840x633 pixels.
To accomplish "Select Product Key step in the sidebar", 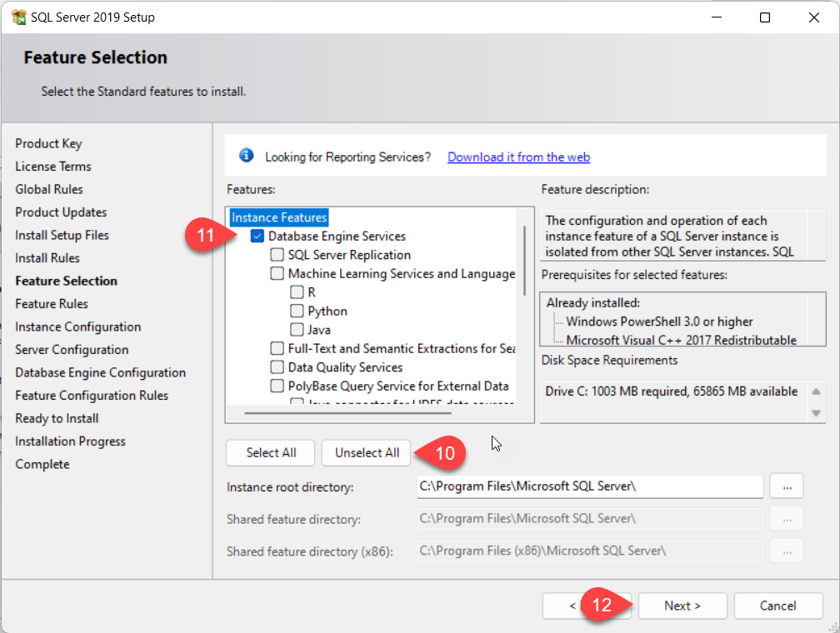I will click(x=48, y=143).
